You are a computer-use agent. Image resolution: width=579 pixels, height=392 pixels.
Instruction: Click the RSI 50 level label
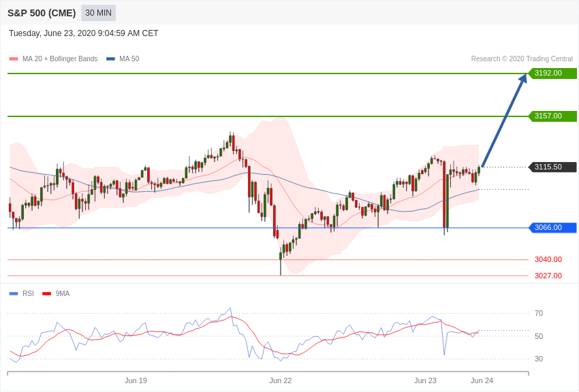coord(539,336)
